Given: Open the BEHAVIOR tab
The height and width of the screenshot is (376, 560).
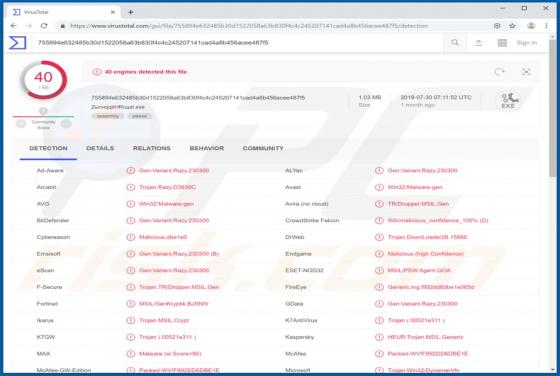Looking at the screenshot, I should tap(207, 148).
